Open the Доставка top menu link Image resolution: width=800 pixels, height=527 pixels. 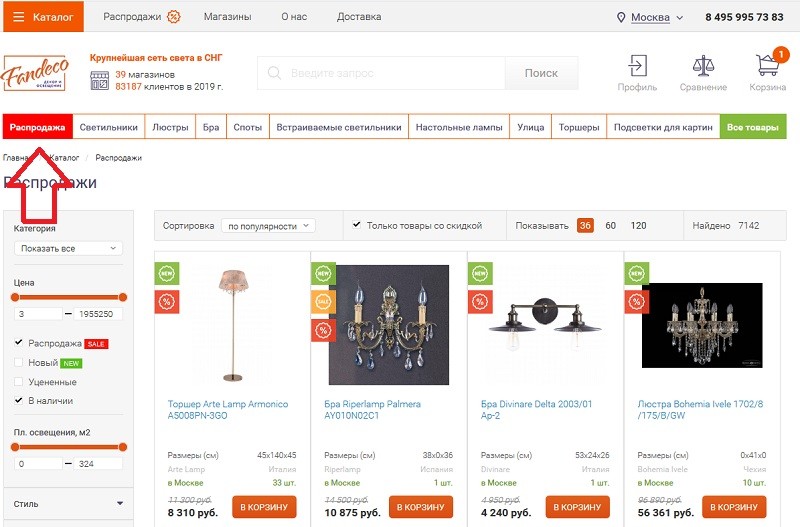[359, 17]
